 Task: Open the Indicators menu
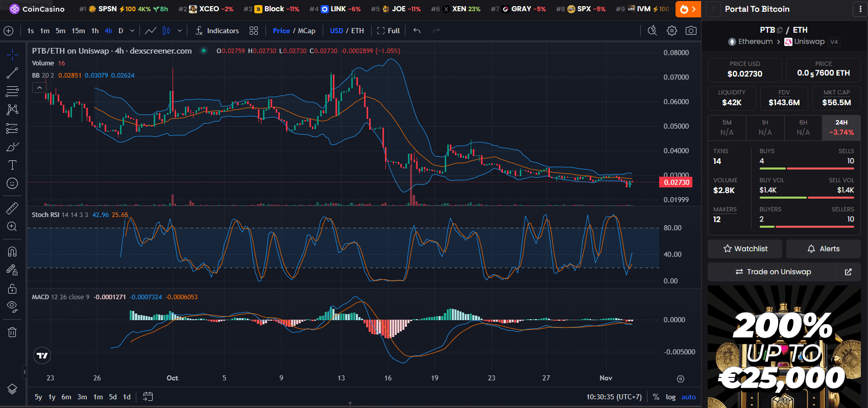(217, 31)
